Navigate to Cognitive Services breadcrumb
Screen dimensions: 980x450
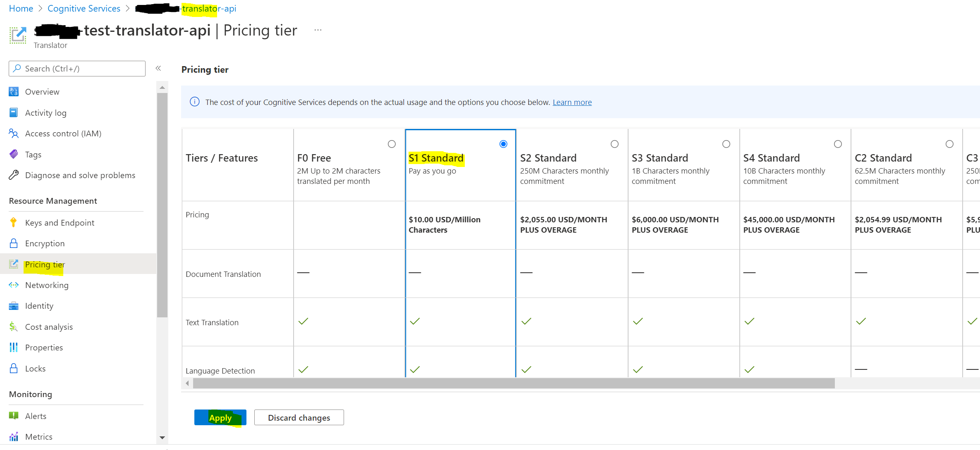click(x=84, y=8)
